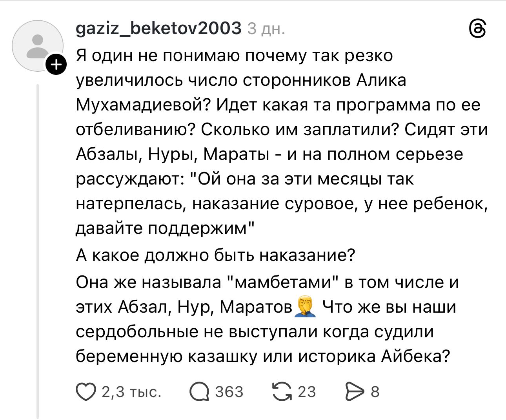Open the replies via the comment bubble icon
Viewport: 506px width, 420px height.
pos(199,392)
